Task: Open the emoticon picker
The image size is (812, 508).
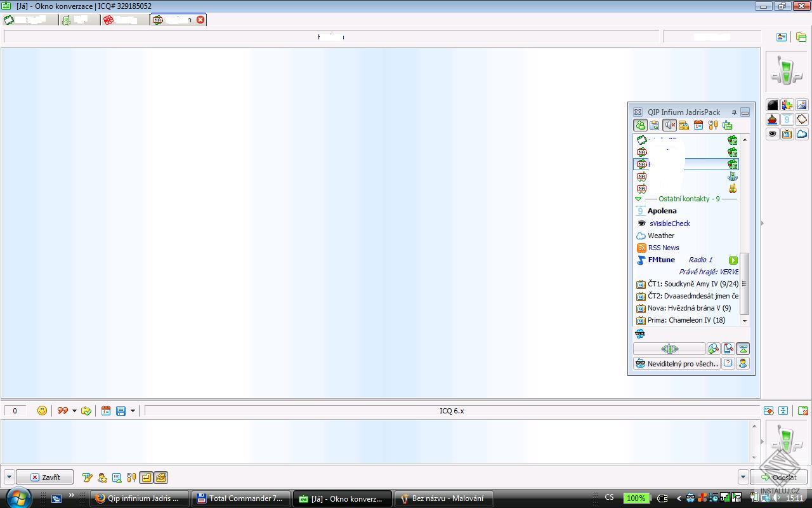Action: coord(42,411)
